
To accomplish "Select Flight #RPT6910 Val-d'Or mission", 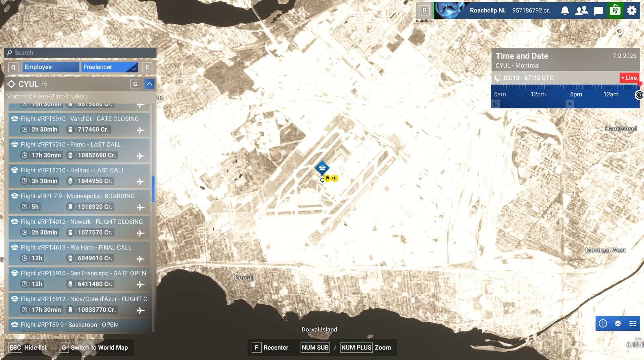I will pyautogui.click(x=79, y=124).
